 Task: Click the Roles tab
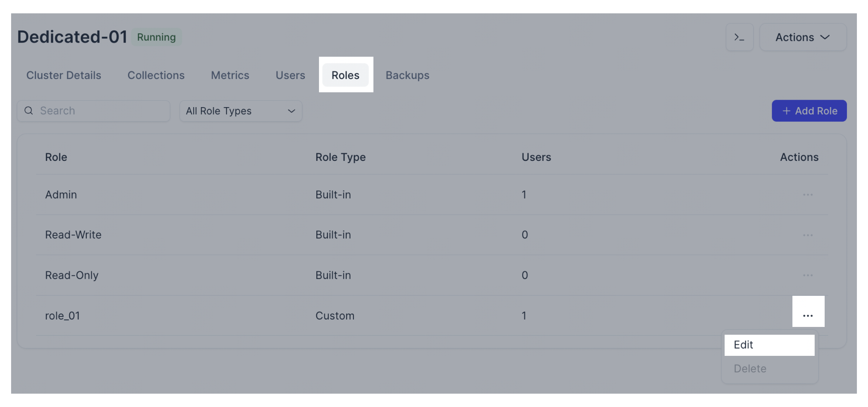click(345, 75)
